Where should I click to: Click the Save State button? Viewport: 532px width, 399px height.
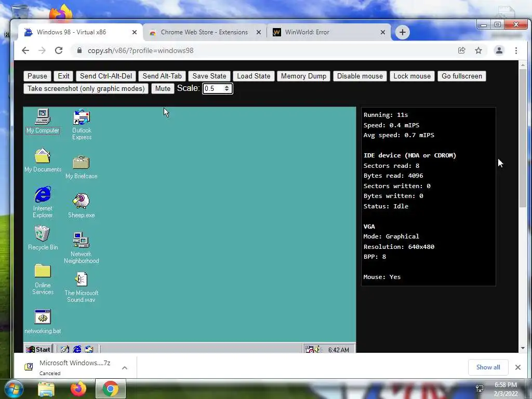pyautogui.click(x=209, y=76)
